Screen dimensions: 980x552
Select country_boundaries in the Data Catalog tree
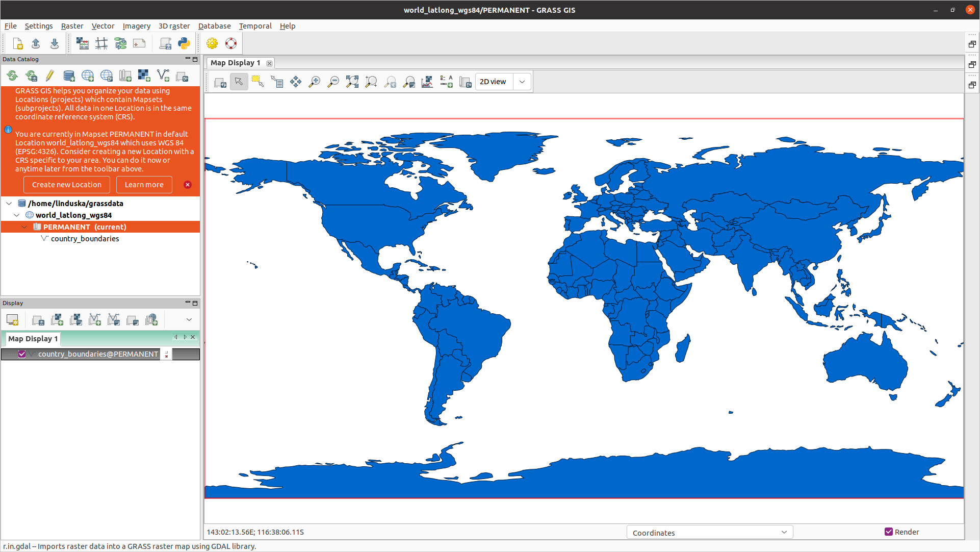(85, 238)
